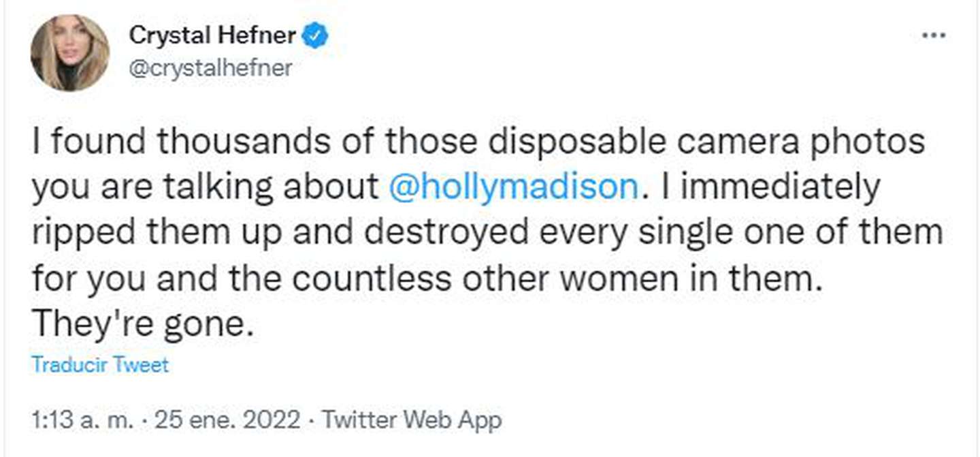Click the display name Crystal Hefner
The image size is (980, 457).
212,35
